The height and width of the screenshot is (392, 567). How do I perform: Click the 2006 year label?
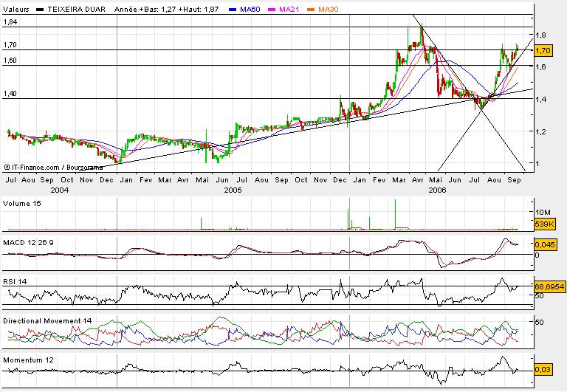(437, 190)
